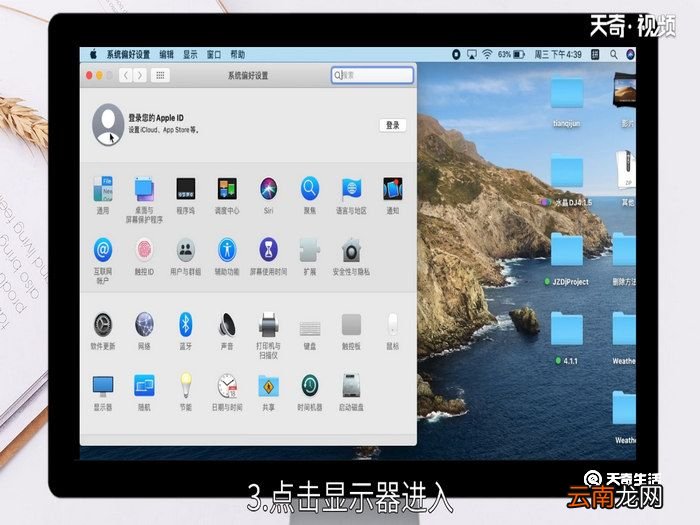This screenshot has height=525, width=700.
Task: Open Desktop & Screen Saver (桌面与屏幕保护程序)
Action: tap(144, 189)
